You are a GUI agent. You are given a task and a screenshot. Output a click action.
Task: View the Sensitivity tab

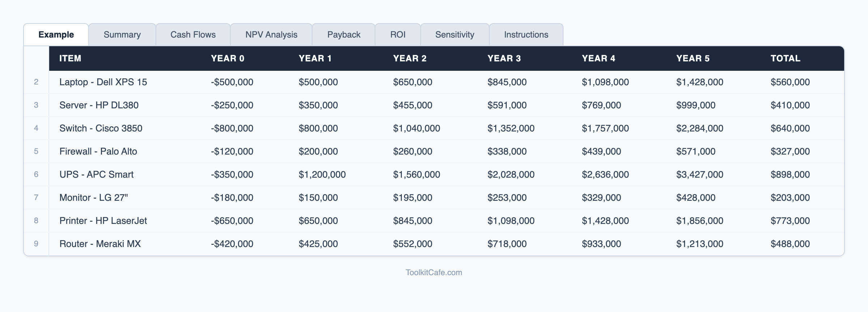tap(455, 35)
